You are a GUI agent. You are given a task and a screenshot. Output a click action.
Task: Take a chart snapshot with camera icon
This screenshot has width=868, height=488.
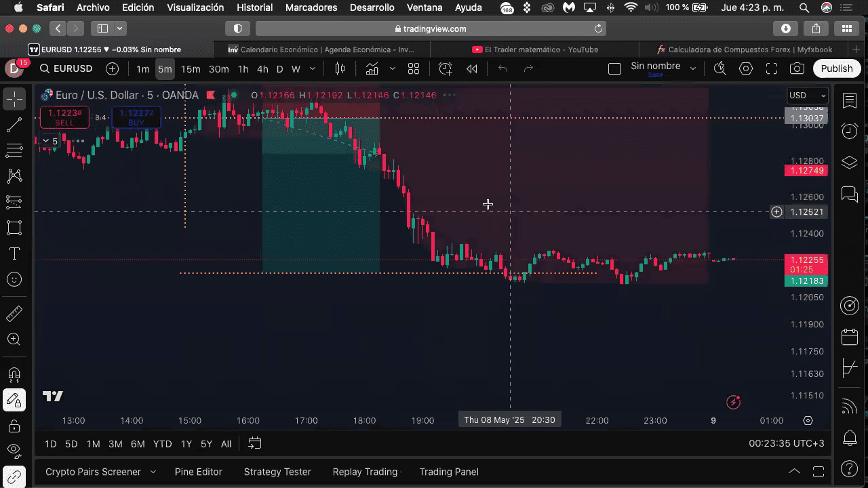pos(797,68)
